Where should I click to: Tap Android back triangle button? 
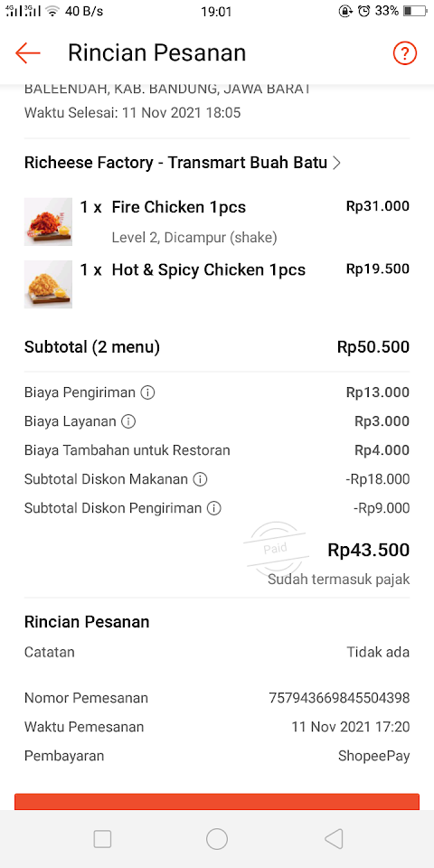[334, 839]
